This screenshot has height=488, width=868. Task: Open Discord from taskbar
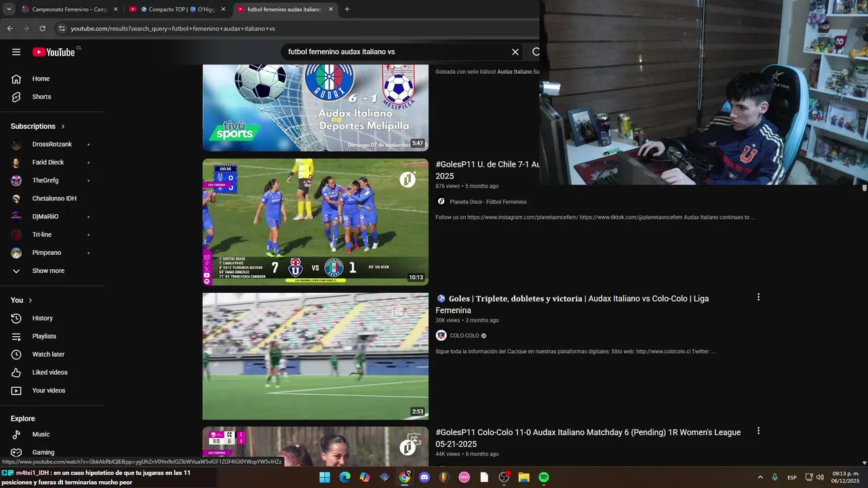tap(425, 477)
